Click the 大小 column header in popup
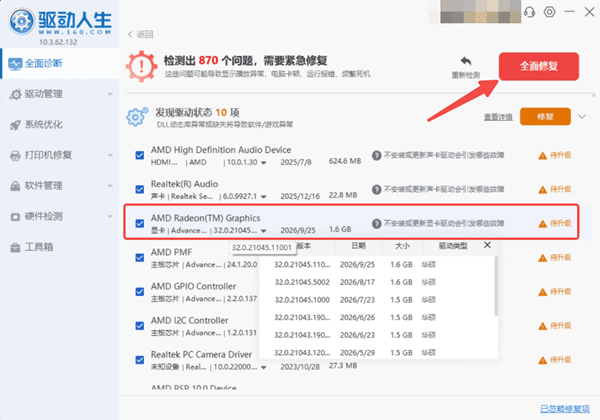The width and height of the screenshot is (600, 420). click(x=402, y=246)
